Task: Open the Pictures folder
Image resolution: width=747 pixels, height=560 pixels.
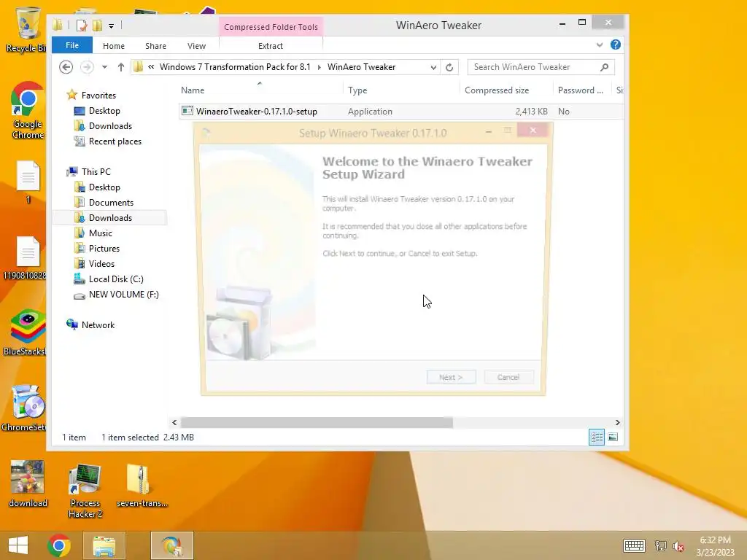Action: (104, 249)
